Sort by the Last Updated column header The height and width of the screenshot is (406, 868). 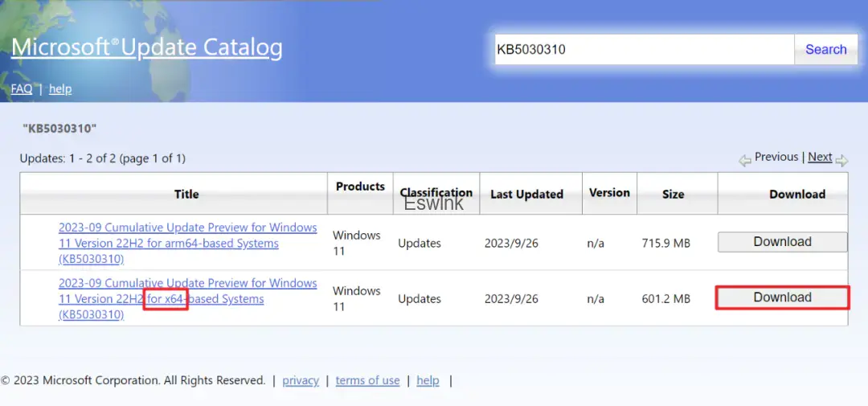tap(526, 195)
